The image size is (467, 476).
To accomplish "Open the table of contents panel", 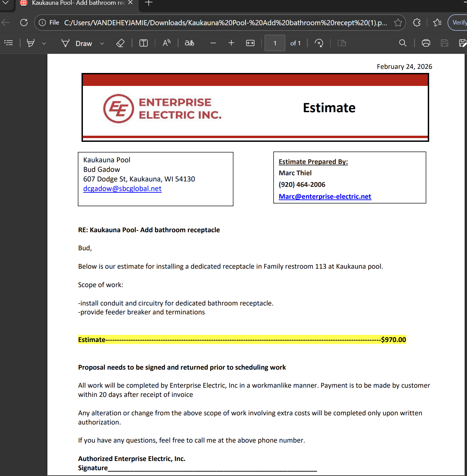I will point(9,43).
